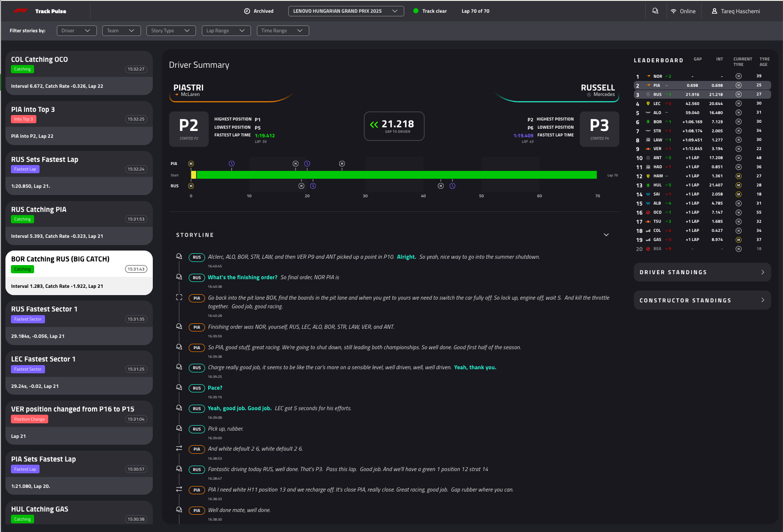The height and width of the screenshot is (532, 783).
Task: Open VER position changed P16 to P15 story
Action: 79,423
